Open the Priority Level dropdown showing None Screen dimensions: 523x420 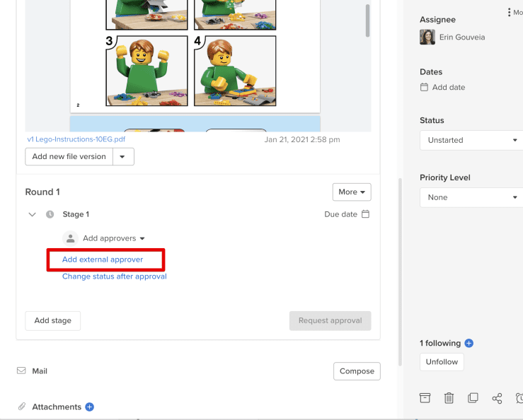[x=471, y=197]
